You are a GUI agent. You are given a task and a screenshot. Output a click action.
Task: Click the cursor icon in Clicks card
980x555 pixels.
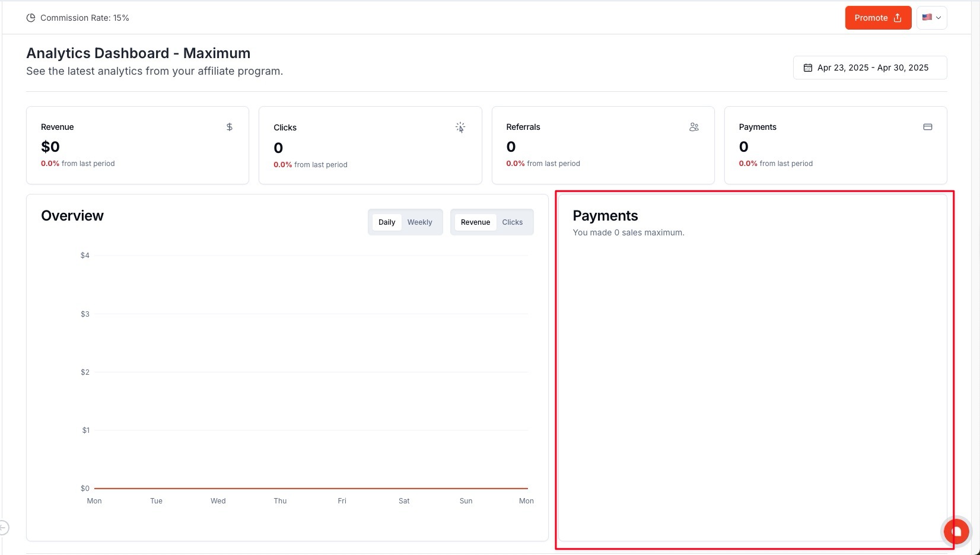pyautogui.click(x=460, y=127)
